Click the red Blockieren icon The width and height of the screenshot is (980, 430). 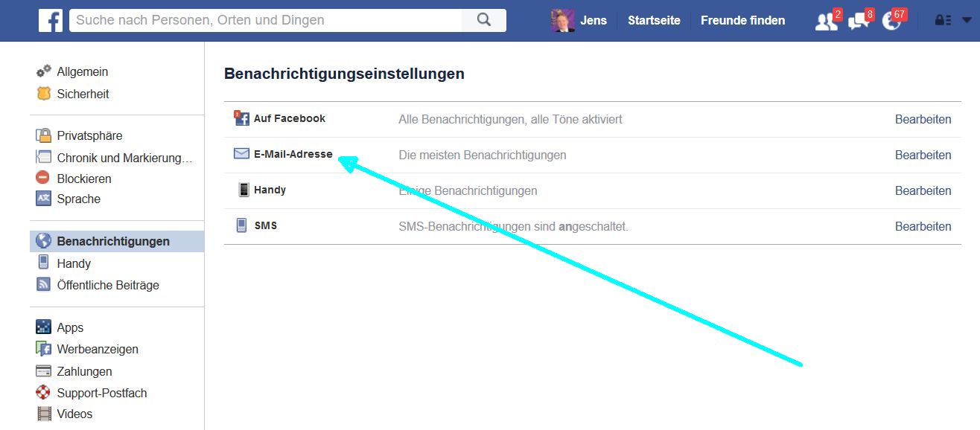click(x=43, y=179)
